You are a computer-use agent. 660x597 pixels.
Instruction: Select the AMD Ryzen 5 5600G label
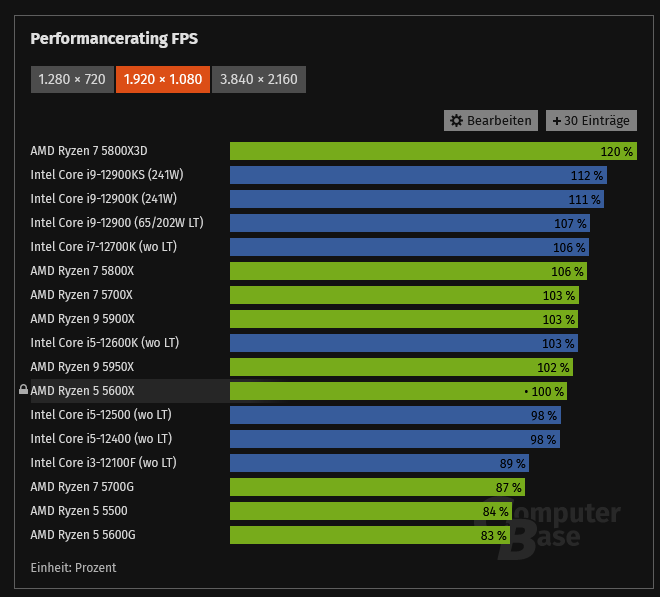83,535
